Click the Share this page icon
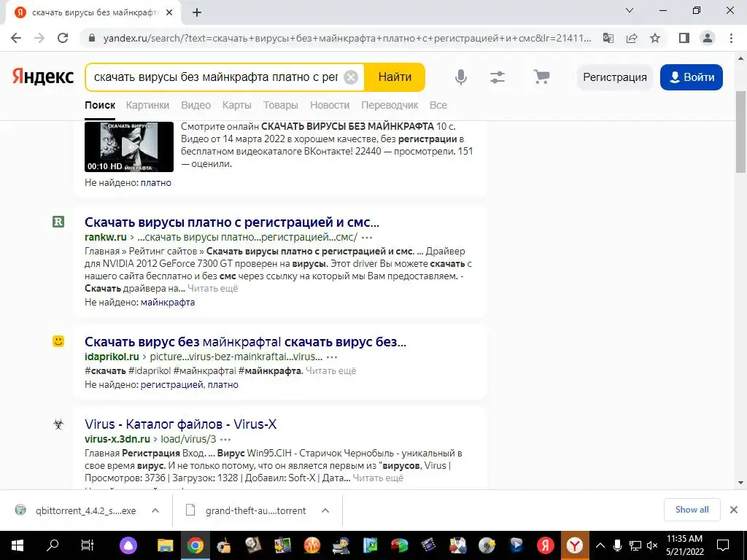Image resolution: width=747 pixels, height=560 pixels. 632,38
